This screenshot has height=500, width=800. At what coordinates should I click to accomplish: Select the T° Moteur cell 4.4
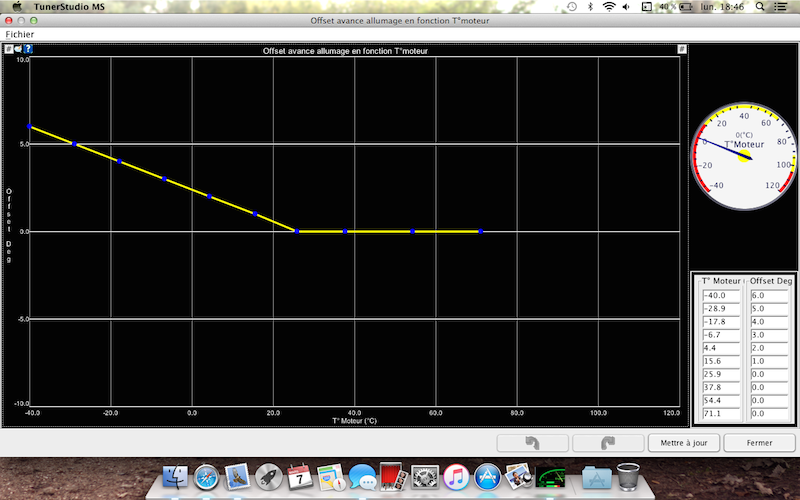click(721, 348)
